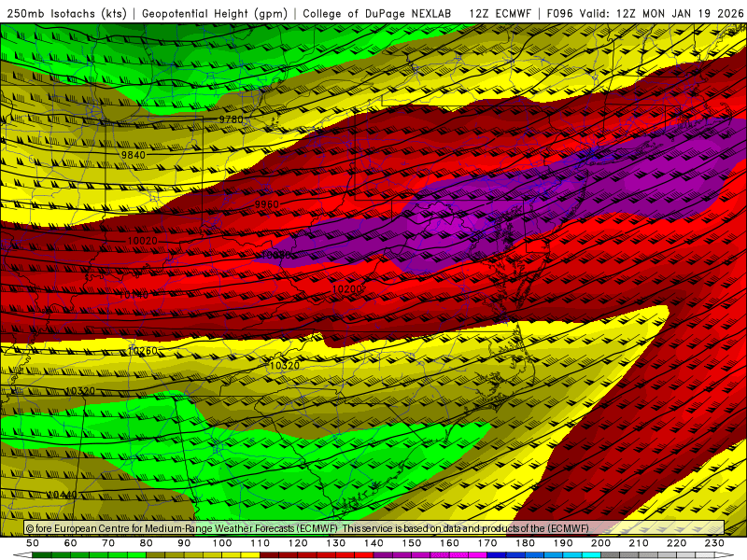This screenshot has width=747, height=560.
Task: Pick the cyan swatch left of 200
Action: pos(591,555)
